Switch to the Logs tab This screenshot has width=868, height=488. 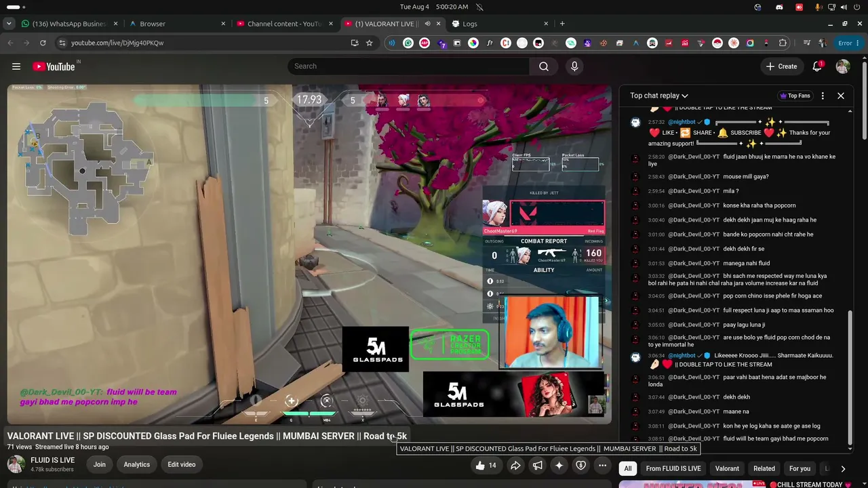(x=500, y=24)
